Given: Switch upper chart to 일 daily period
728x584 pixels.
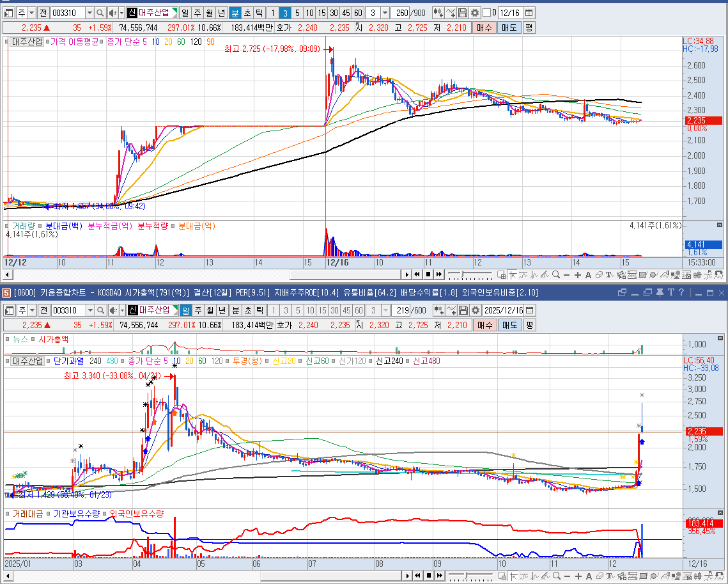Looking at the screenshot, I should [185, 13].
